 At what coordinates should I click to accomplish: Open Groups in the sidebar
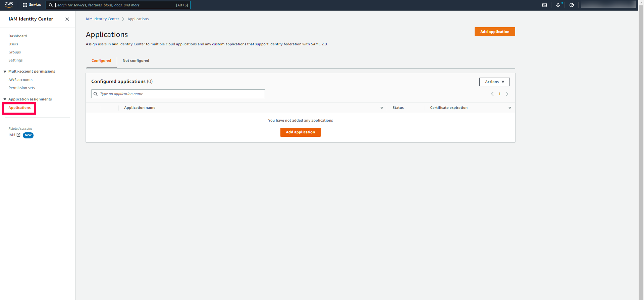15,52
